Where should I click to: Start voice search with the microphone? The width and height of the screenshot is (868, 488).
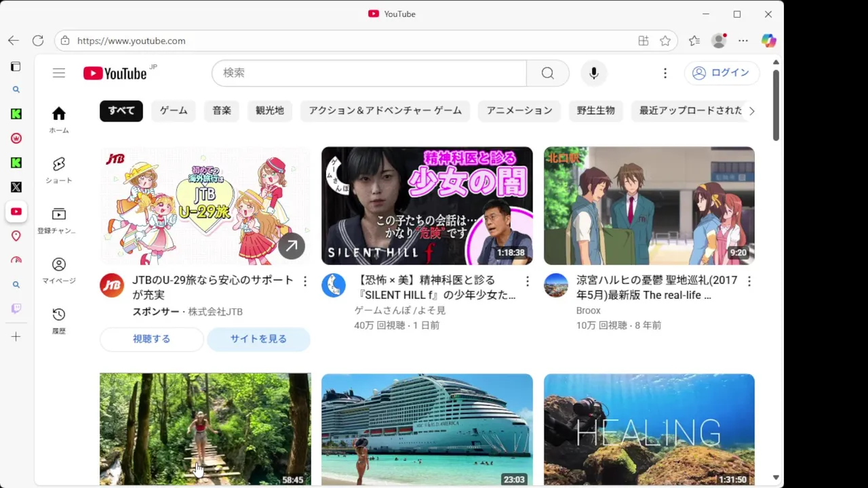[594, 73]
